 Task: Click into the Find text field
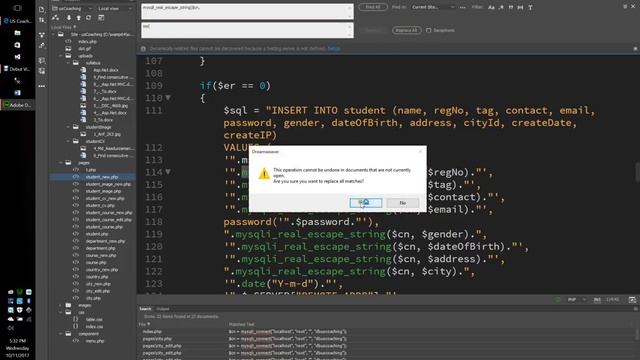pyautogui.click(x=247, y=11)
